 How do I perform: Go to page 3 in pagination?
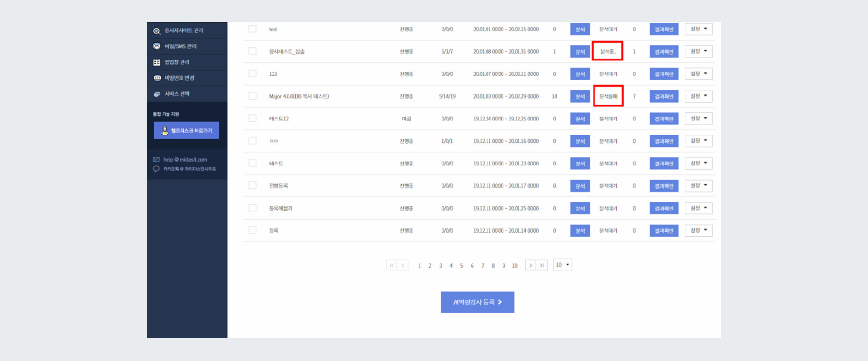tap(441, 266)
